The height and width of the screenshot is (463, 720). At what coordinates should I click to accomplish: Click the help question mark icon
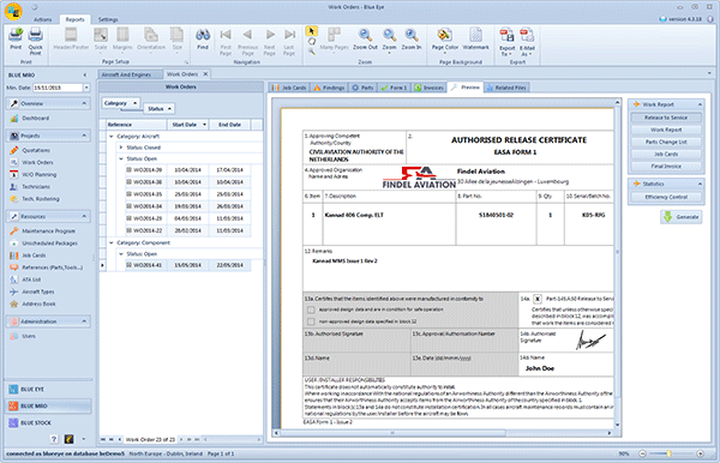tap(54, 439)
